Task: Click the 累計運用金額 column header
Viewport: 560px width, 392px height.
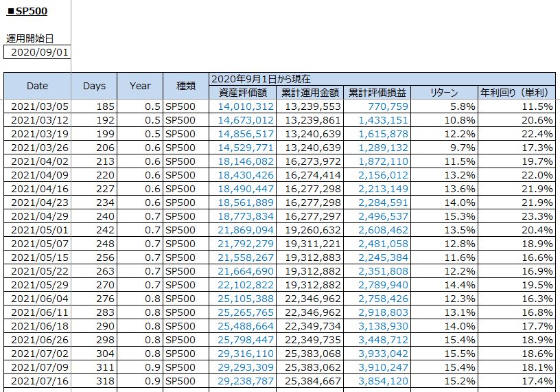Action: (310, 93)
